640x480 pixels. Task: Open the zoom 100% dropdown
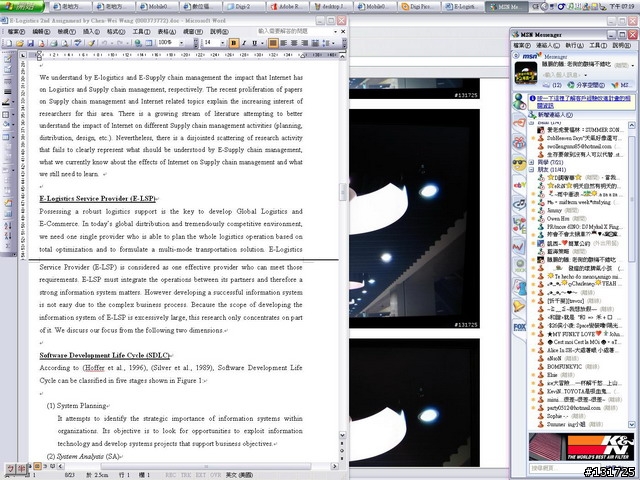(181, 43)
